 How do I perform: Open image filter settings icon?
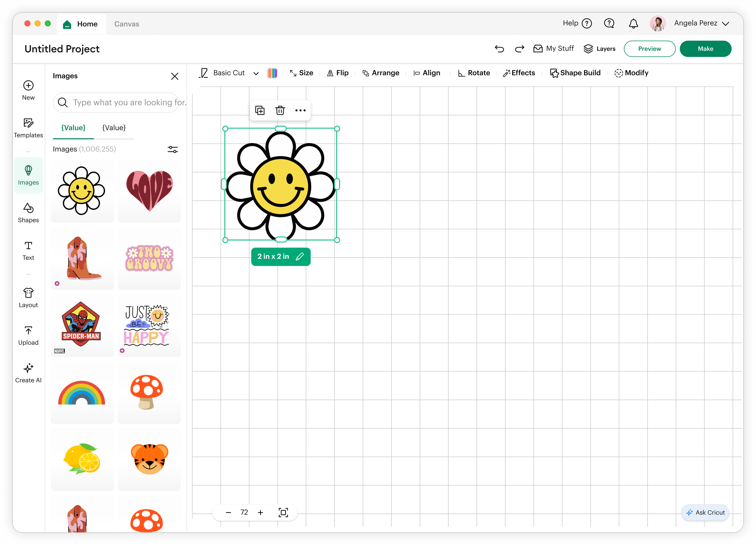coord(173,149)
